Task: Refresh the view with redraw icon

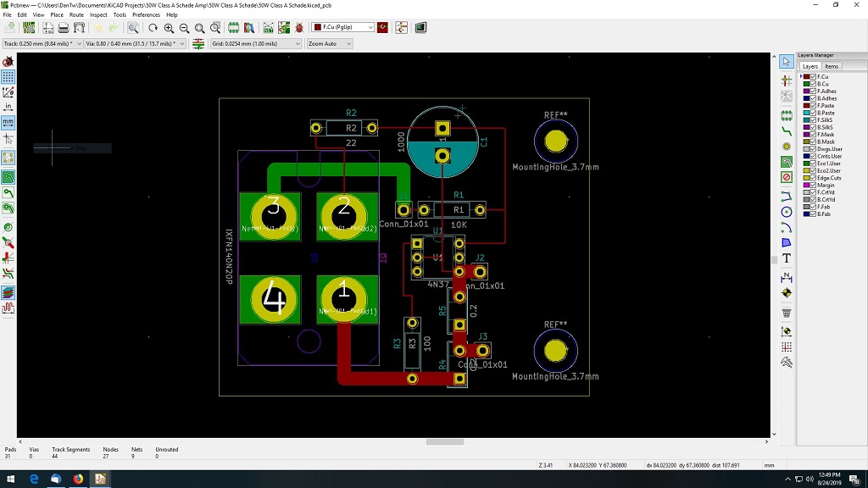Action: pyautogui.click(x=153, y=27)
